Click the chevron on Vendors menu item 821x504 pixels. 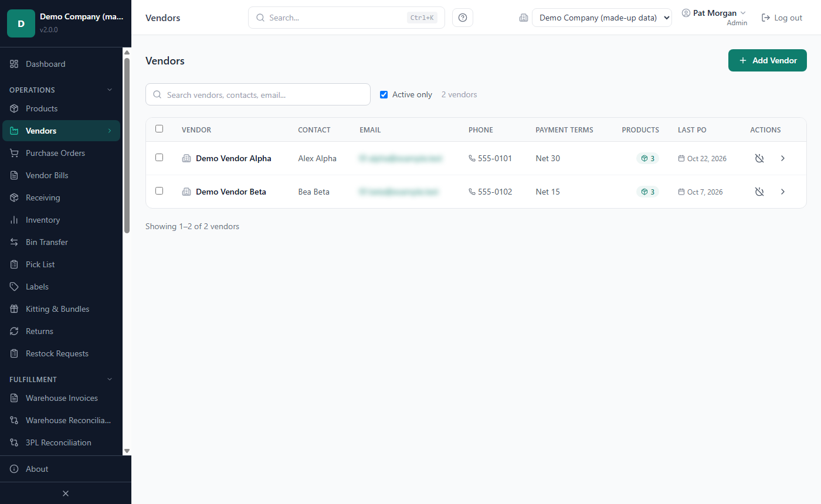109,131
